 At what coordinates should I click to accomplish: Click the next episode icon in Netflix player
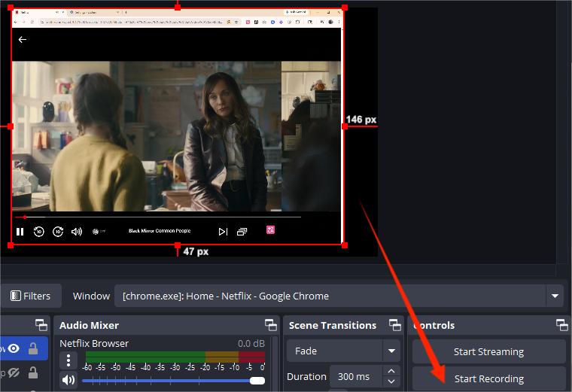click(x=223, y=232)
